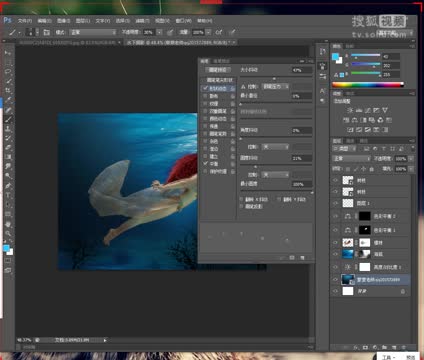The image size is (424, 360).
Task: Select the Pen tool
Action: (x=8, y=185)
